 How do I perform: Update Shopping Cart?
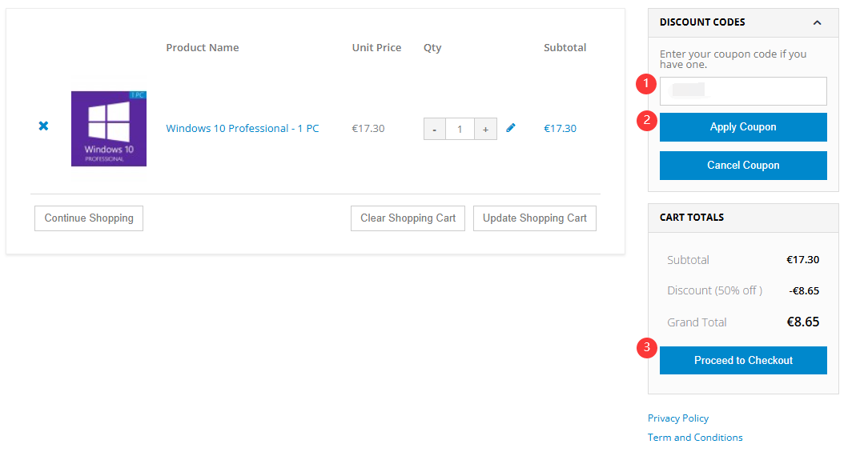(x=534, y=218)
